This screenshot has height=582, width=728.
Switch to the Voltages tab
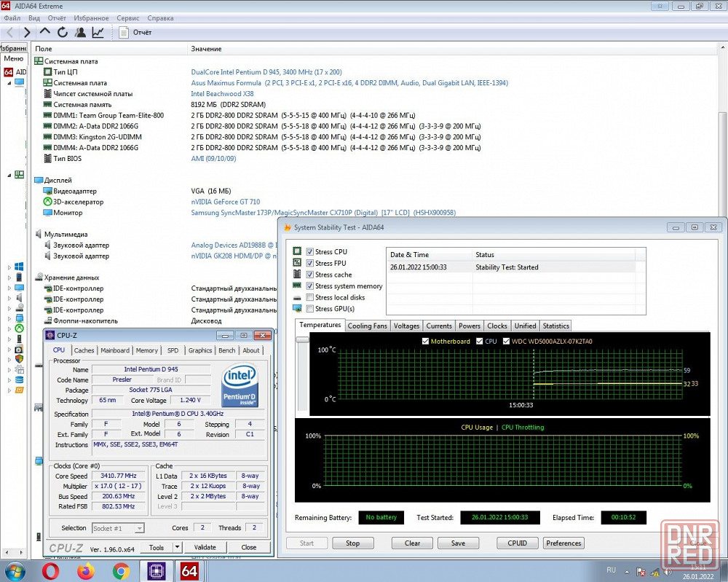coord(406,326)
